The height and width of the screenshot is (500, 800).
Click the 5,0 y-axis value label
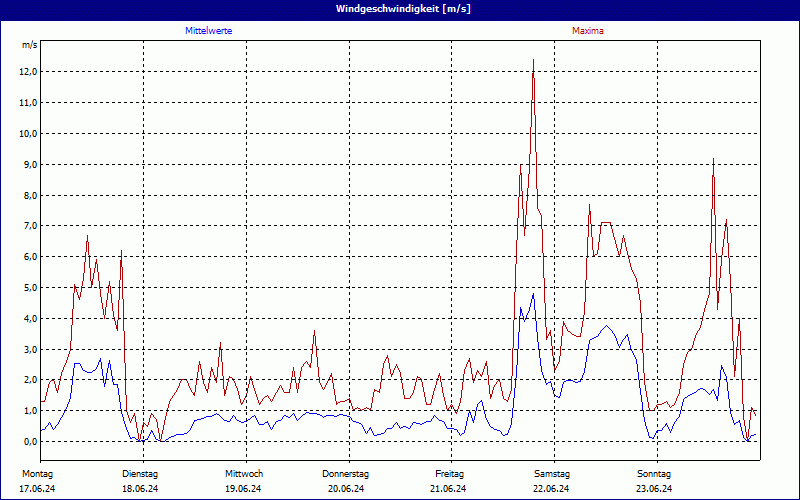pos(28,288)
